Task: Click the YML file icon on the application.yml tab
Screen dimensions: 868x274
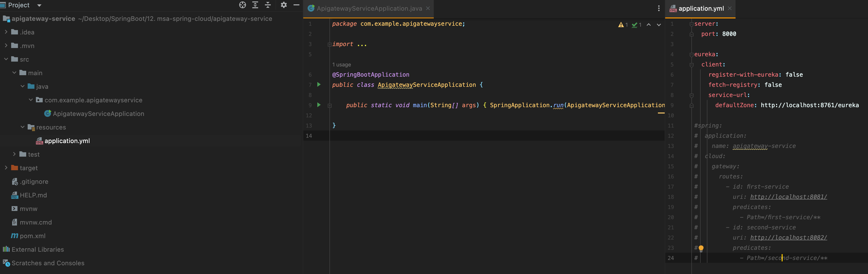Action: [x=673, y=9]
